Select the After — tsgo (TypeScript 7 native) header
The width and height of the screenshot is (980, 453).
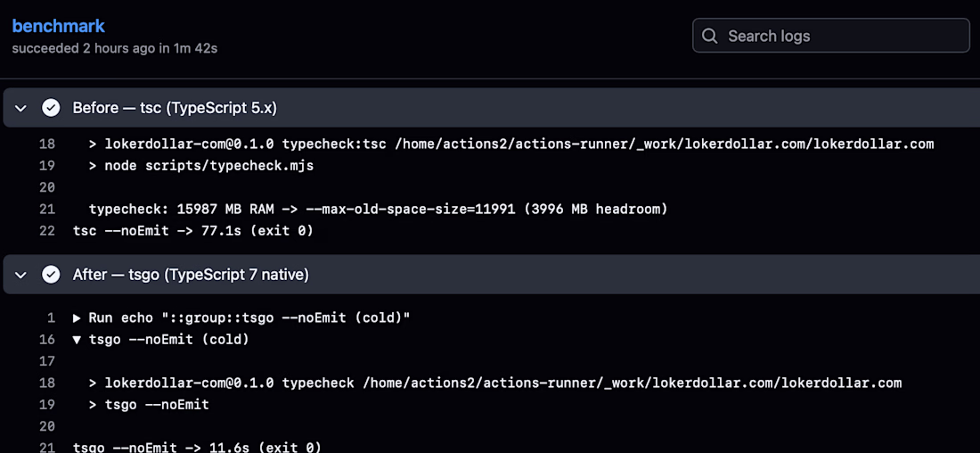(491, 275)
